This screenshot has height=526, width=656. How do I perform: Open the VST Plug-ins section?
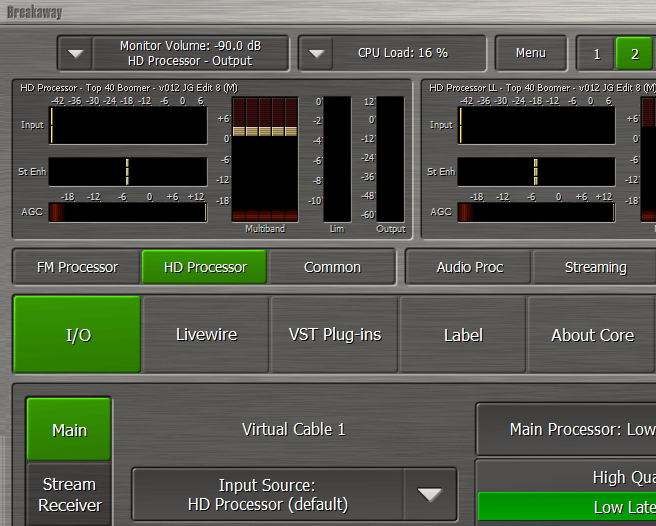[x=335, y=334]
